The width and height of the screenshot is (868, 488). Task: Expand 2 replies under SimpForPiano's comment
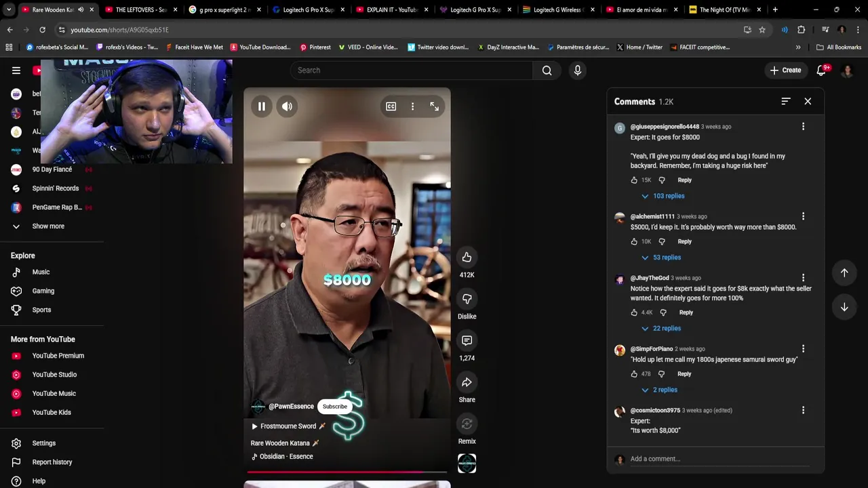(659, 390)
